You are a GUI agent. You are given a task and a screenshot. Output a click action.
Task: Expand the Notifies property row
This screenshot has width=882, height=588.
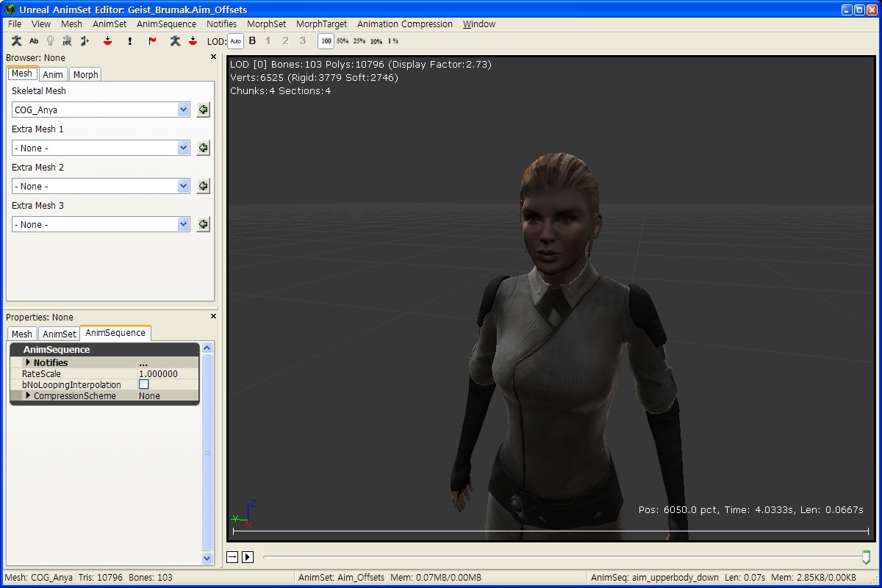(x=29, y=362)
